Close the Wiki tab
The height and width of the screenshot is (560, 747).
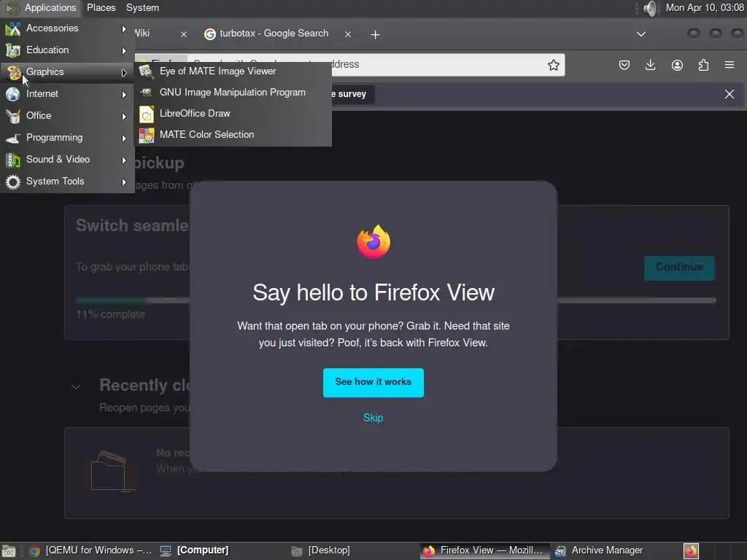coord(183,34)
